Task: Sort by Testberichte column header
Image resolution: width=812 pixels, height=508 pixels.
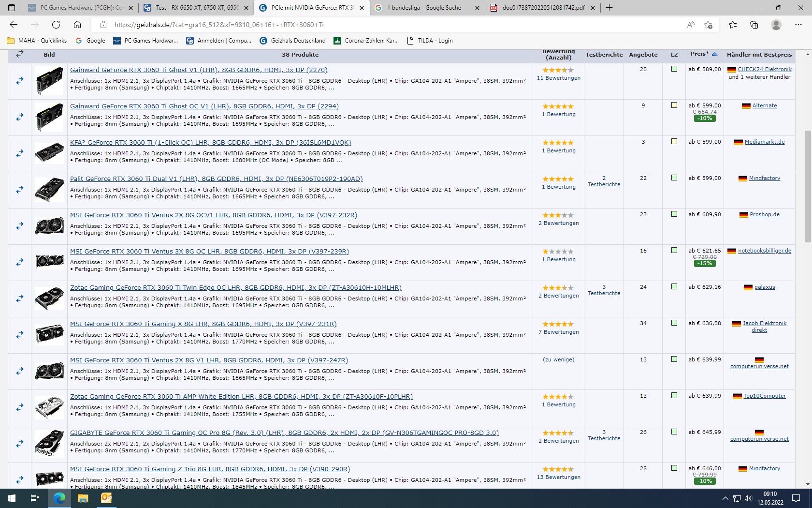Action: tap(604, 55)
